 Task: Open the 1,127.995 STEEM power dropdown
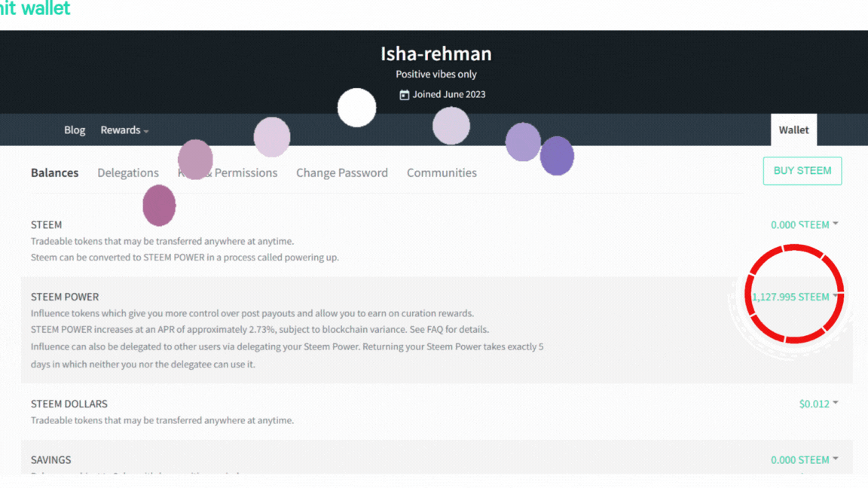[794, 297]
